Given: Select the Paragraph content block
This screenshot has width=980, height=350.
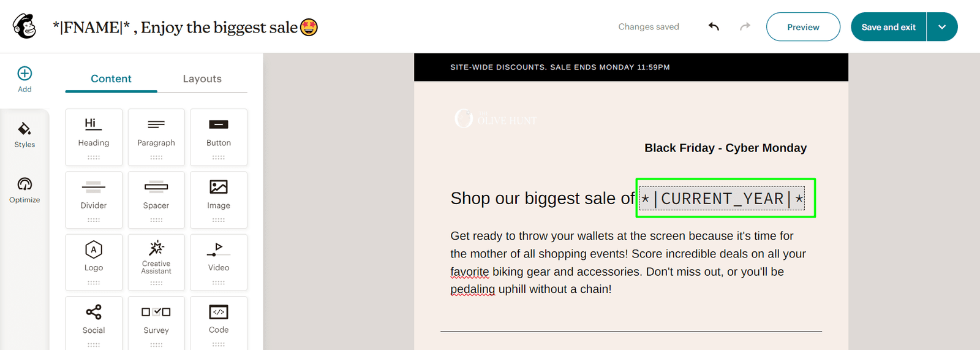Looking at the screenshot, I should [156, 137].
